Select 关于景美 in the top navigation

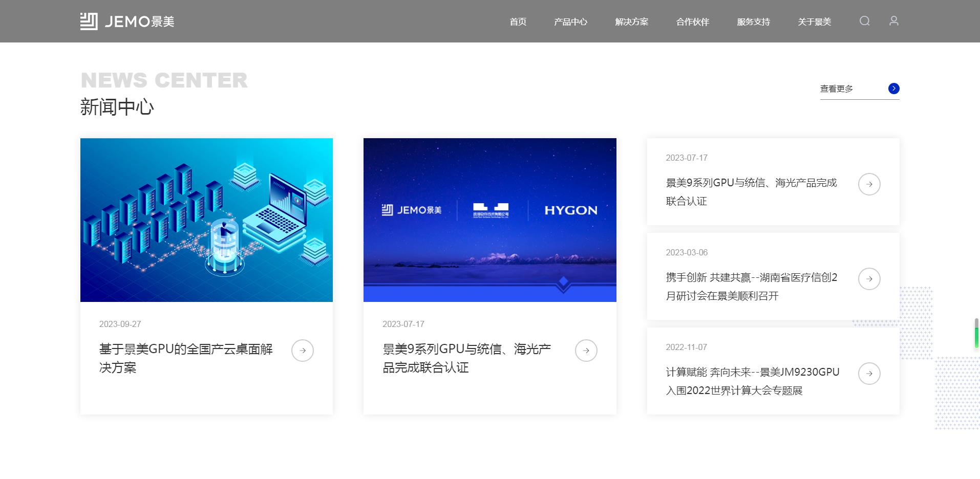pyautogui.click(x=814, y=22)
